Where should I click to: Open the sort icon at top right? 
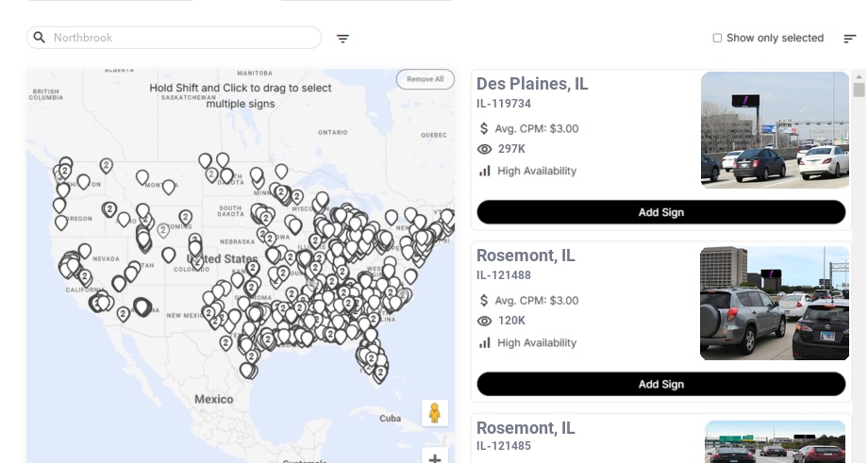850,39
